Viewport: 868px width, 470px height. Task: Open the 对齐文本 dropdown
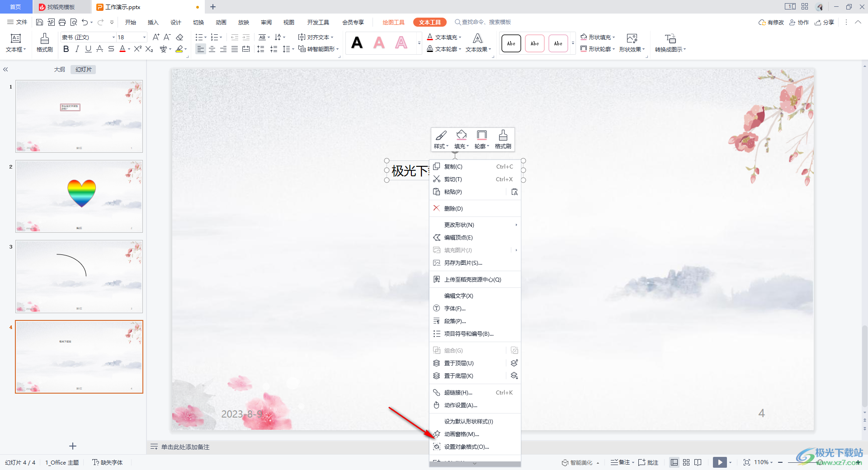(x=316, y=37)
